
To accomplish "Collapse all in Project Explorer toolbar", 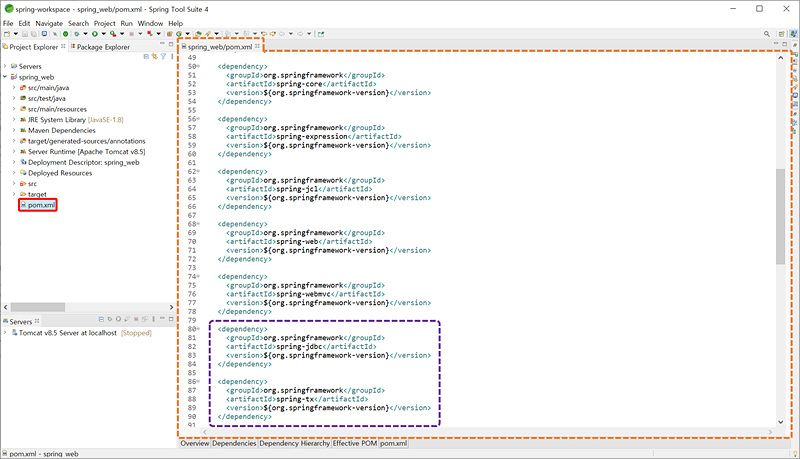I will click(x=146, y=56).
